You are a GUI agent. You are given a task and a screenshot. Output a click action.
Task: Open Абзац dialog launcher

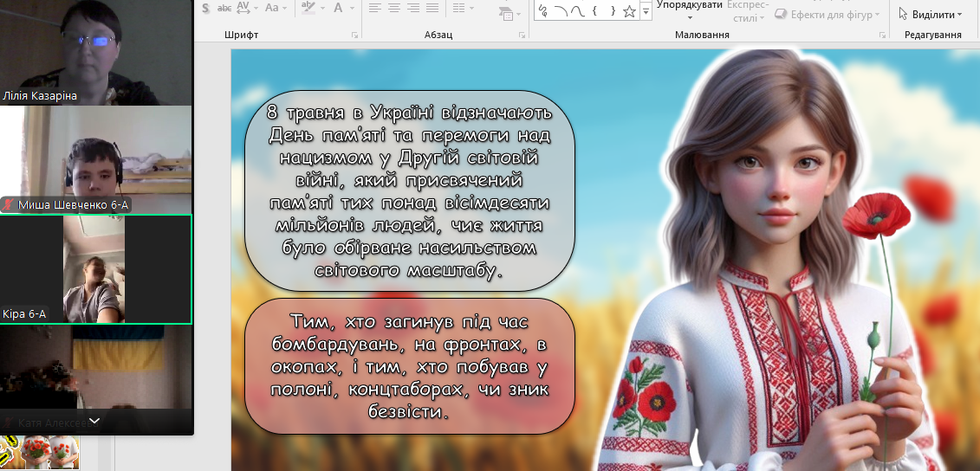522,35
